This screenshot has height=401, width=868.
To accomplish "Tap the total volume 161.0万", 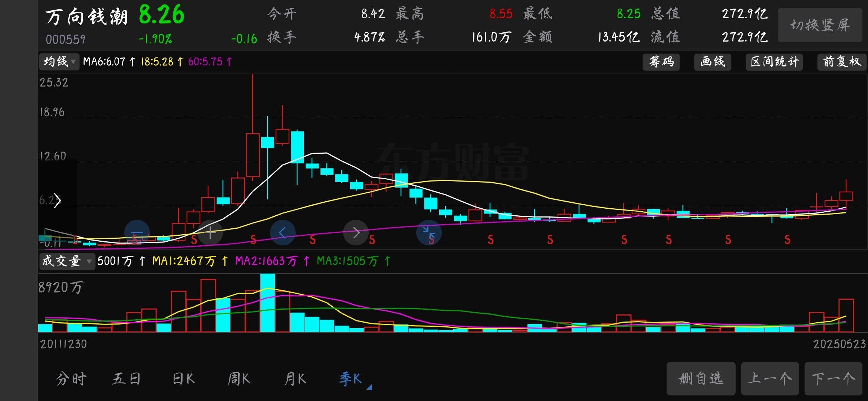I will [x=491, y=37].
